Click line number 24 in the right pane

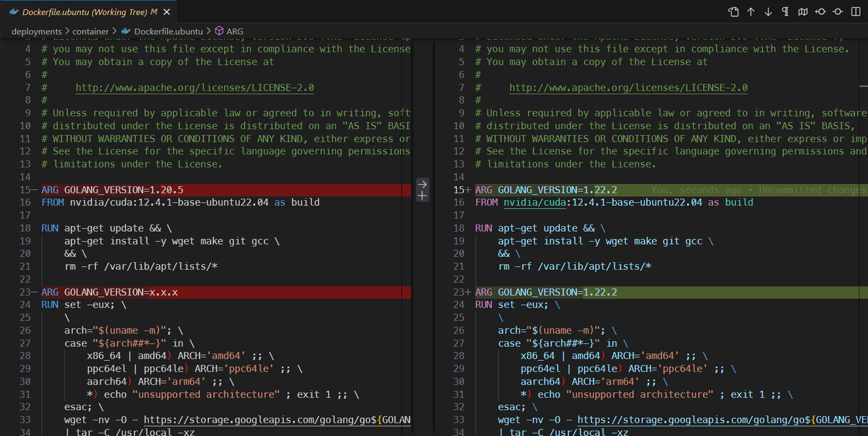tap(459, 305)
